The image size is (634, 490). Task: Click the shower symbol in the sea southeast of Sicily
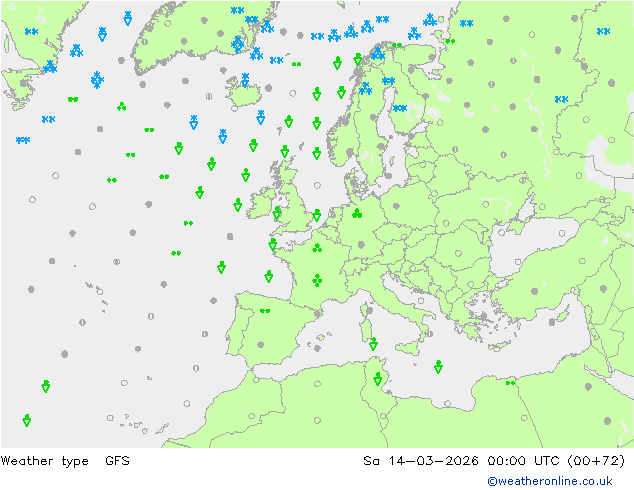[438, 367]
